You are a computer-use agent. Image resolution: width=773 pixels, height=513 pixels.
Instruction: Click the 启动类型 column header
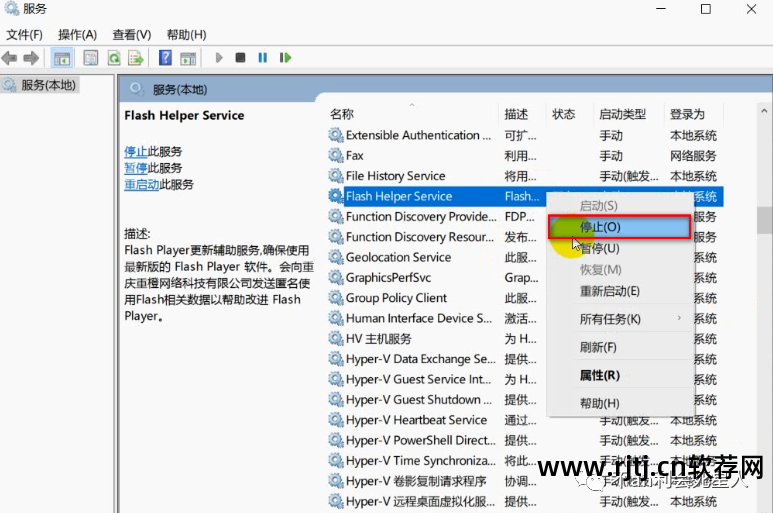pos(622,114)
